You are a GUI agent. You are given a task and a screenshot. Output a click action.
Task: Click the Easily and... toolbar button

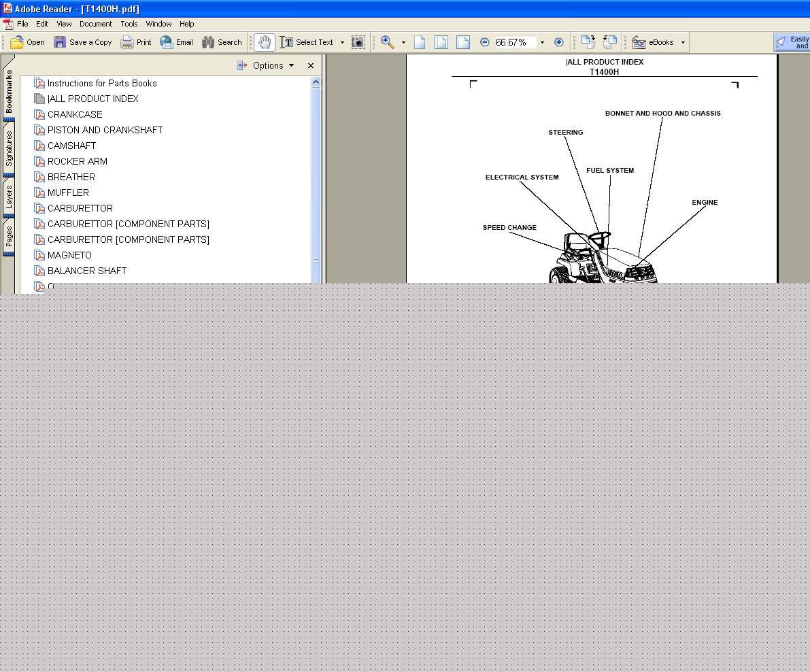792,42
